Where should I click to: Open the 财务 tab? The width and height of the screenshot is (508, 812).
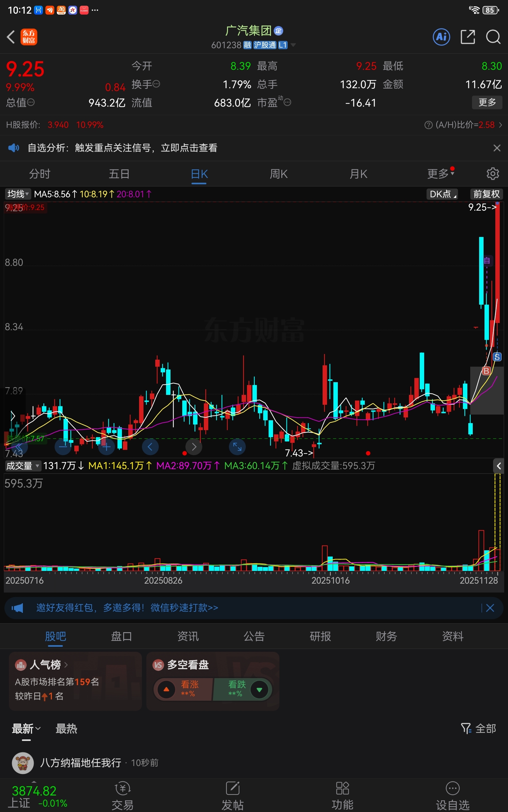[386, 636]
